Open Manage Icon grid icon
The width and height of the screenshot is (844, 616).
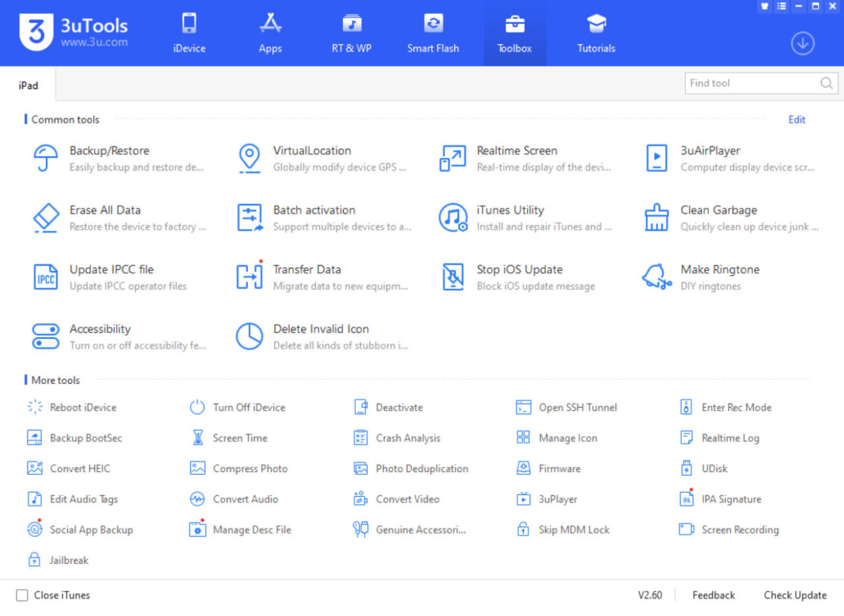[524, 437]
